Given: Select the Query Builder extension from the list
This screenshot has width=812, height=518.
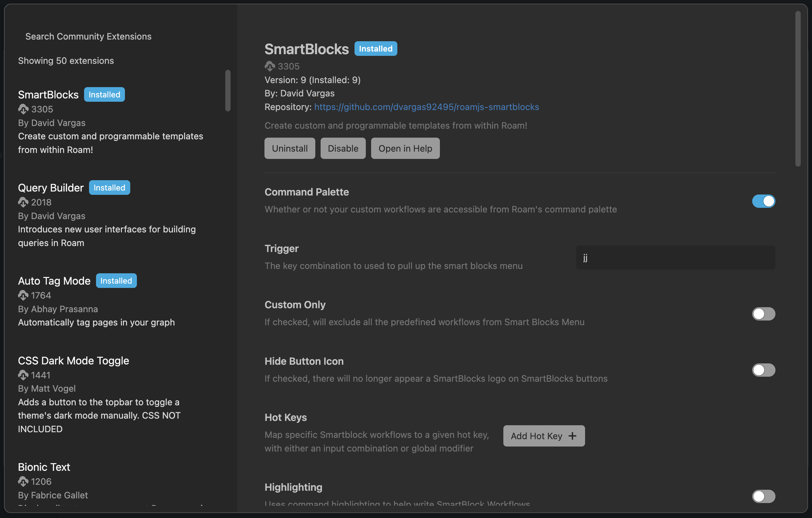Looking at the screenshot, I should [51, 188].
